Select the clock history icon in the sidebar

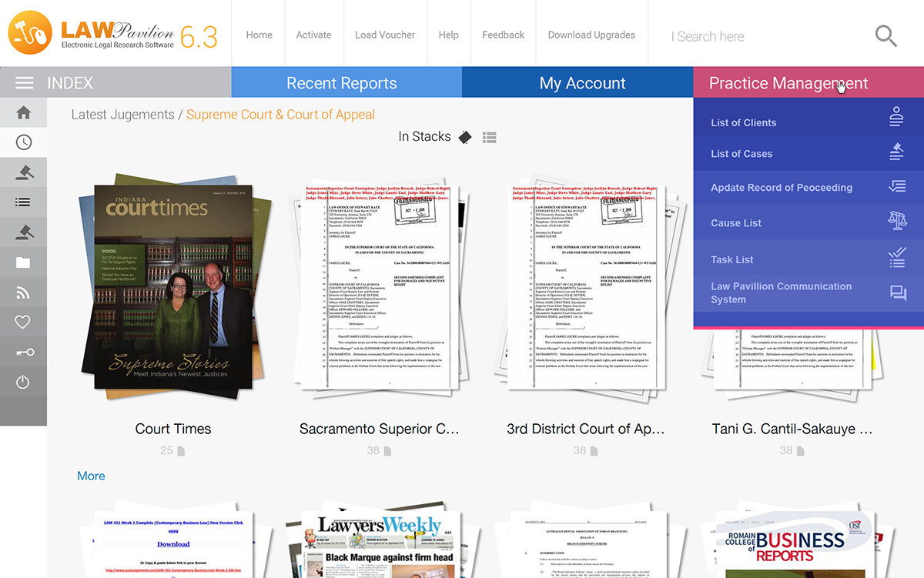pyautogui.click(x=23, y=142)
